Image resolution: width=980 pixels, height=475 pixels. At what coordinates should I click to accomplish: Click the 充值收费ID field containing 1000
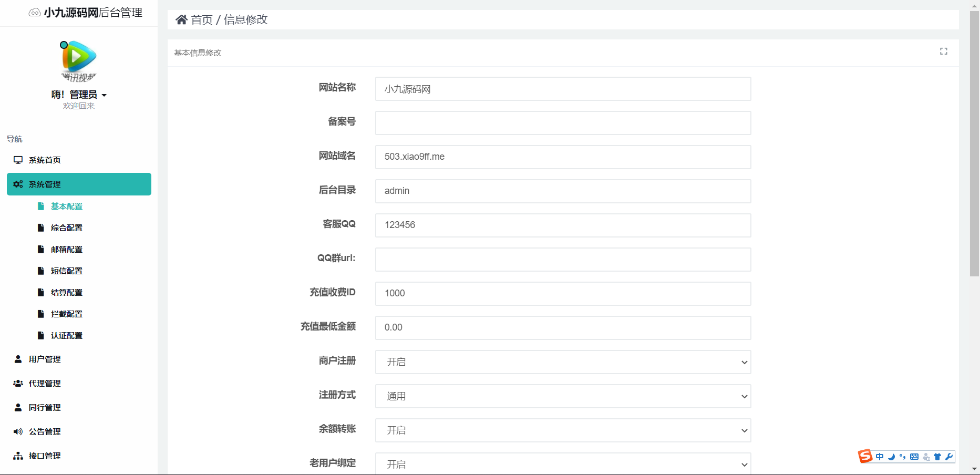[x=563, y=294]
